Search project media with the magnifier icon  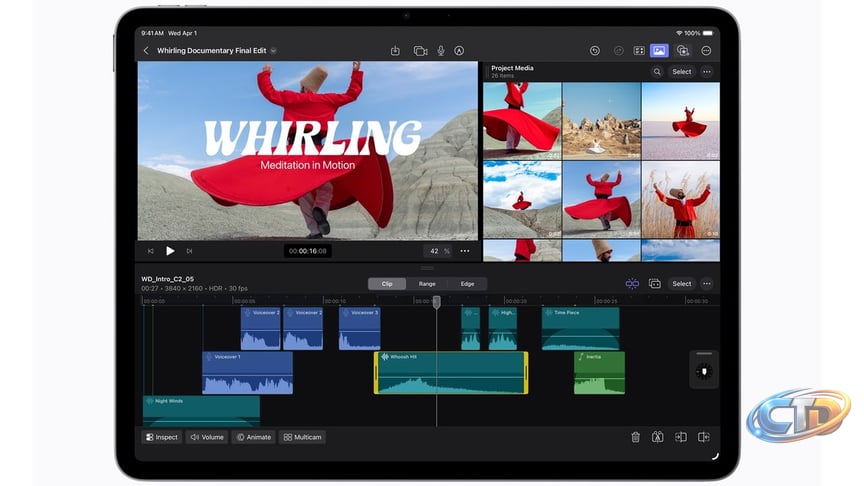coord(657,72)
